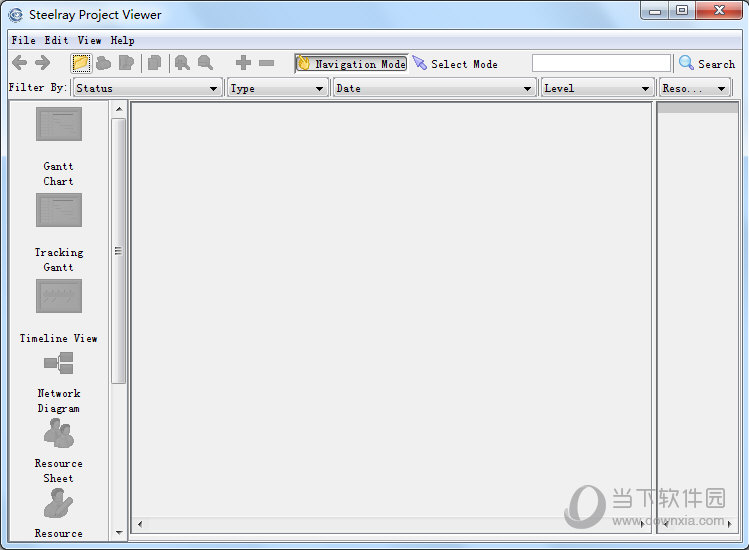Open the View menu
This screenshot has height=550, width=749.
(89, 41)
